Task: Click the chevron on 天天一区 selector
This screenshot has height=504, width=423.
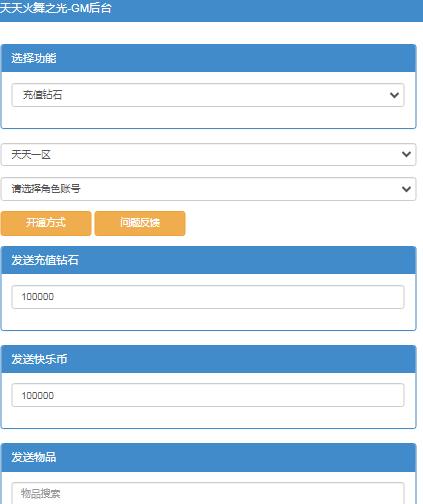Action: pos(406,154)
